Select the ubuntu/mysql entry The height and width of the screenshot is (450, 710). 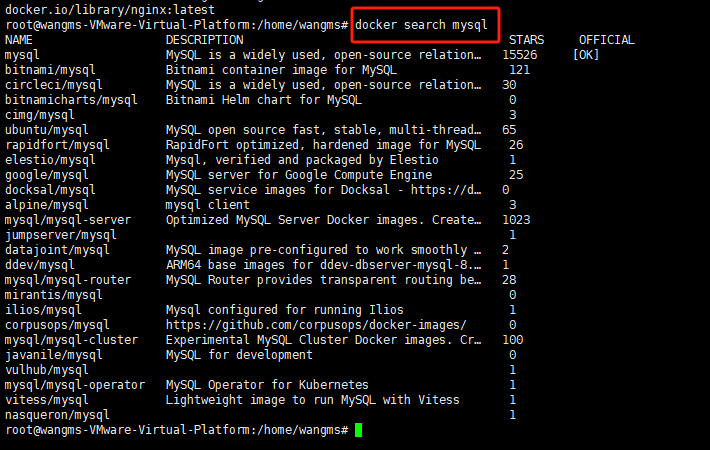47,130
